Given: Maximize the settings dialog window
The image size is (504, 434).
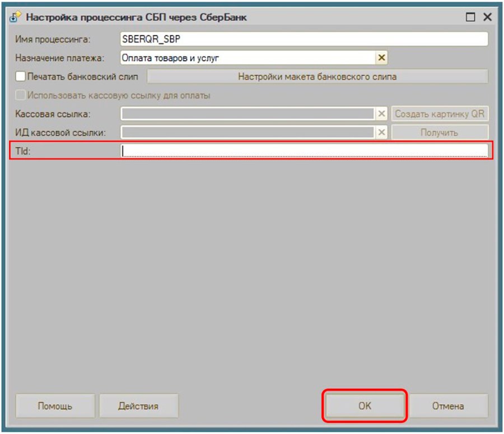Looking at the screenshot, I should [470, 17].
